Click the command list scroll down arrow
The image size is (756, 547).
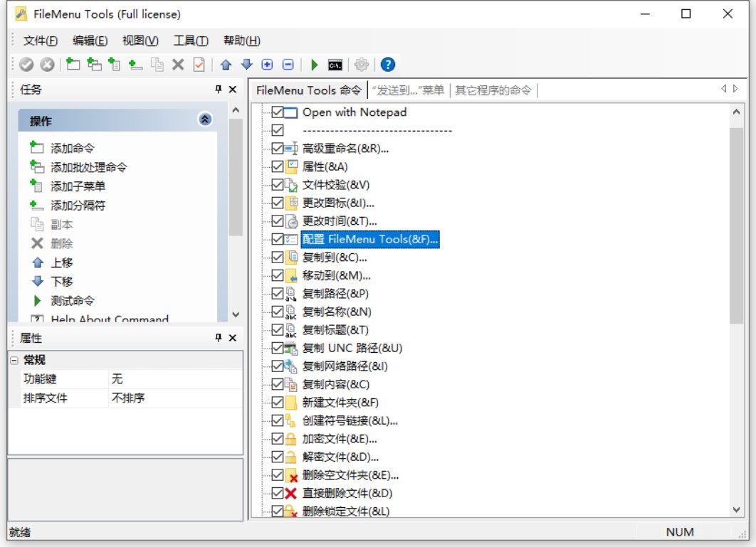(736, 510)
